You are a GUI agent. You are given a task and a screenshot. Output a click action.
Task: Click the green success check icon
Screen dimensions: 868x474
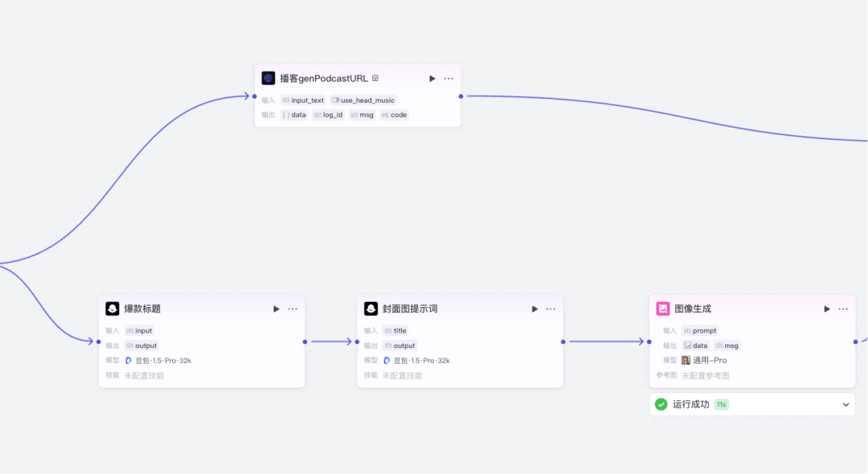tap(661, 405)
